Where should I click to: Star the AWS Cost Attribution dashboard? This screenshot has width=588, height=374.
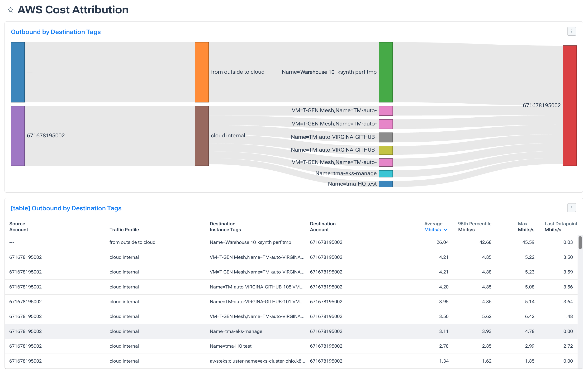click(10, 10)
